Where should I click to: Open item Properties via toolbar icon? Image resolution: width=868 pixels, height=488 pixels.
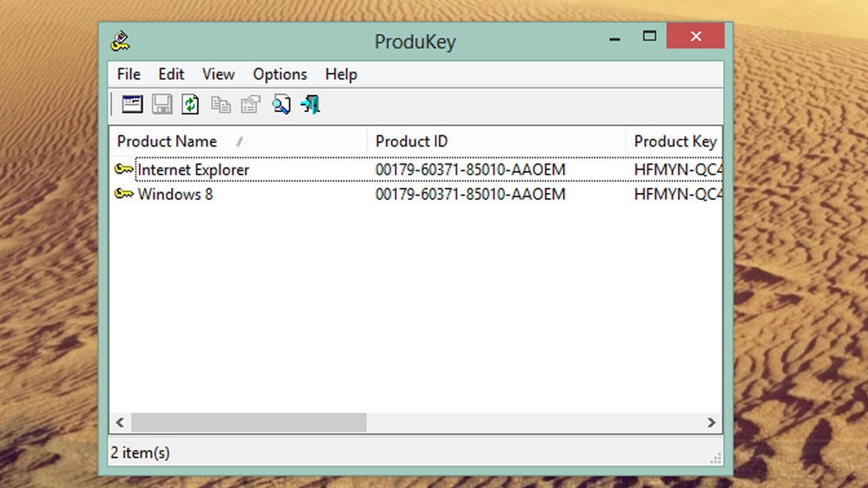click(250, 104)
